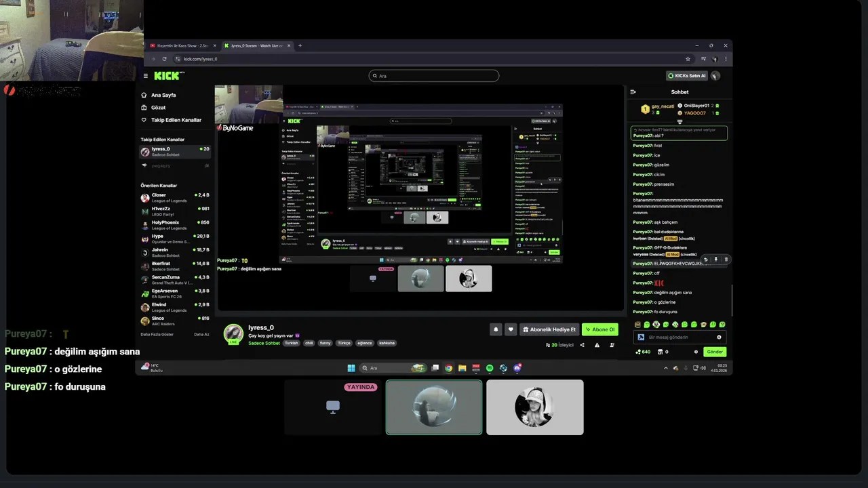The height and width of the screenshot is (488, 868).
Task: Select the eğlence tag
Action: click(x=365, y=343)
